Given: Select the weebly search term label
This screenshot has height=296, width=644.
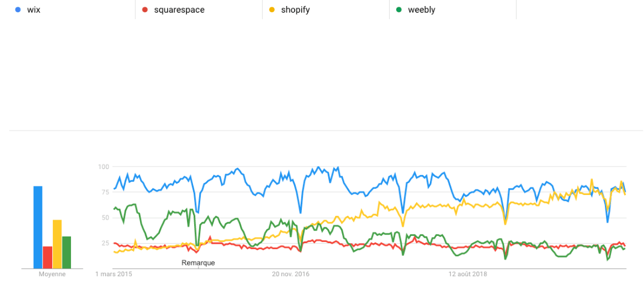Looking at the screenshot, I should 420,10.
